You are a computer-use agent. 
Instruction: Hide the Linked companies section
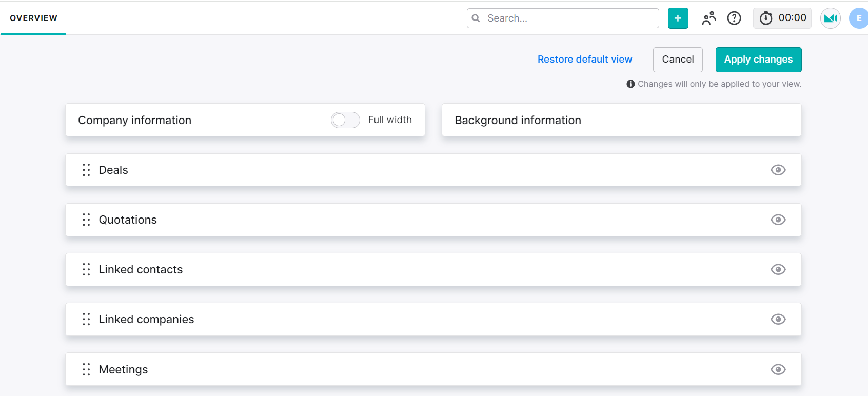click(x=778, y=319)
